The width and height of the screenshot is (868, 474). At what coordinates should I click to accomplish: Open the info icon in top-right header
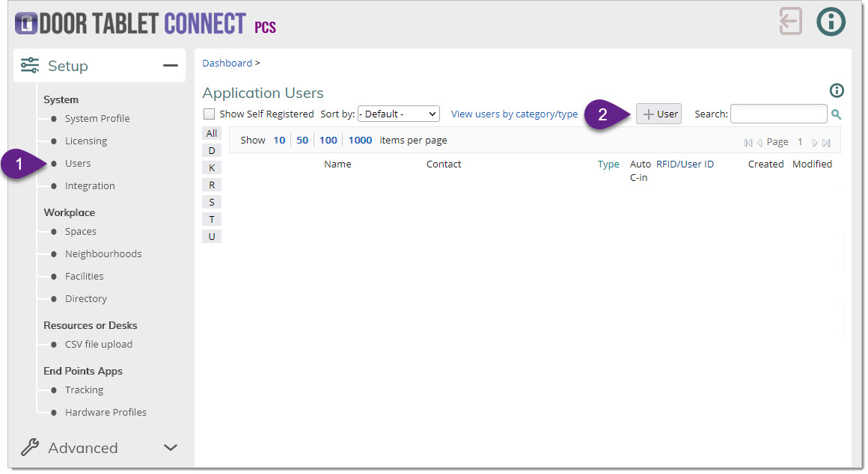(x=831, y=22)
